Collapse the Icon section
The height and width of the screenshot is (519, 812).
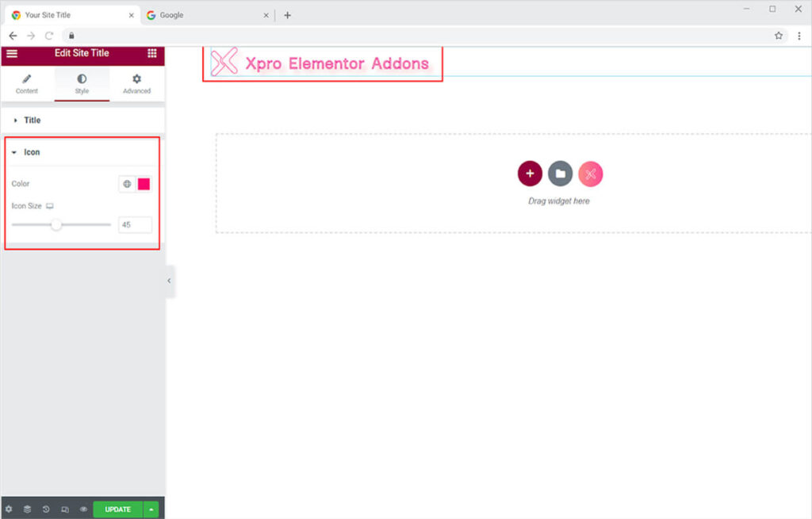point(32,152)
